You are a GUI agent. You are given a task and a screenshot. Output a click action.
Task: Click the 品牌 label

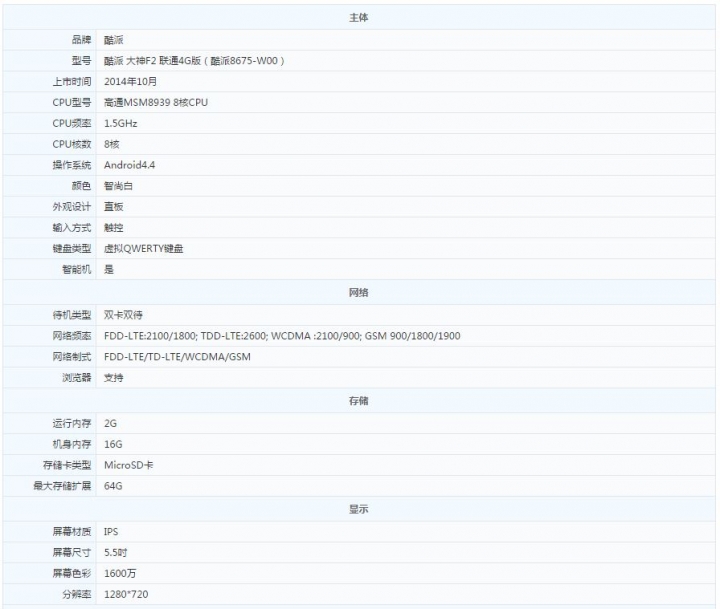point(81,40)
